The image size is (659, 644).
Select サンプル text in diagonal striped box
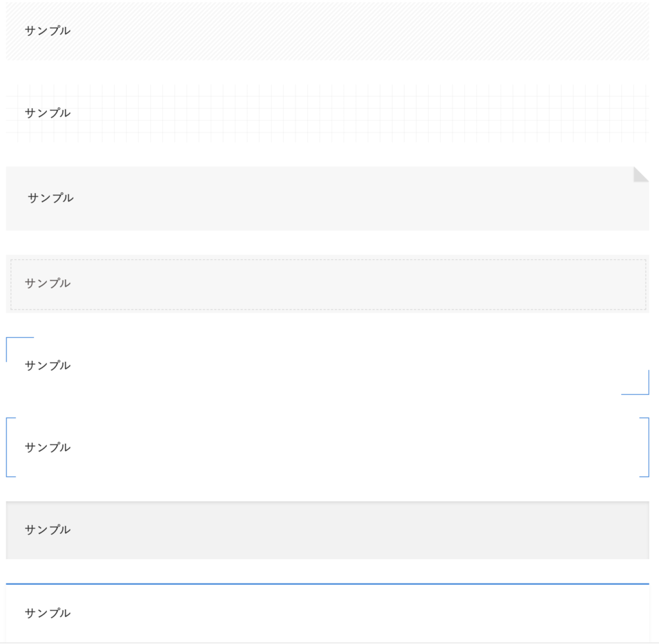click(x=48, y=31)
